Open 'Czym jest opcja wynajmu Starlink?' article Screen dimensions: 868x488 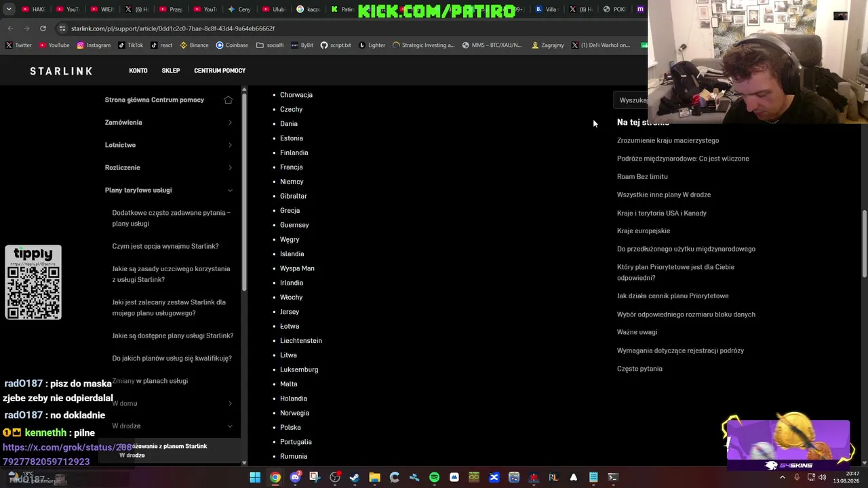(x=165, y=246)
